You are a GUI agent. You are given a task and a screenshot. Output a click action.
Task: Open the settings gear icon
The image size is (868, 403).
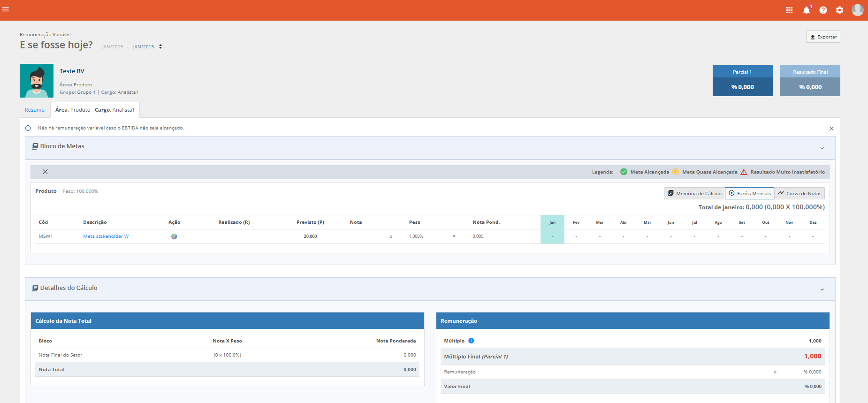point(839,10)
